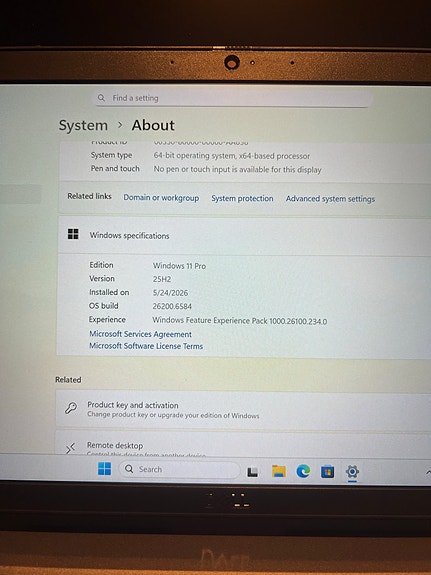Open Microsoft Edge from the taskbar
This screenshot has height=575, width=431.
pyautogui.click(x=303, y=471)
